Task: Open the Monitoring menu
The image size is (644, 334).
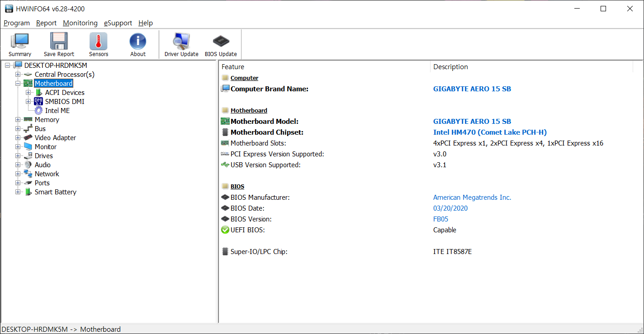Action: (x=80, y=23)
